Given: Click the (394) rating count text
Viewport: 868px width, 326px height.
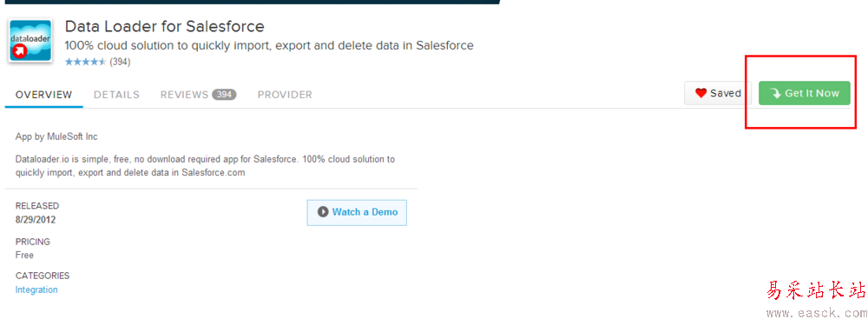Looking at the screenshot, I should pyautogui.click(x=120, y=62).
